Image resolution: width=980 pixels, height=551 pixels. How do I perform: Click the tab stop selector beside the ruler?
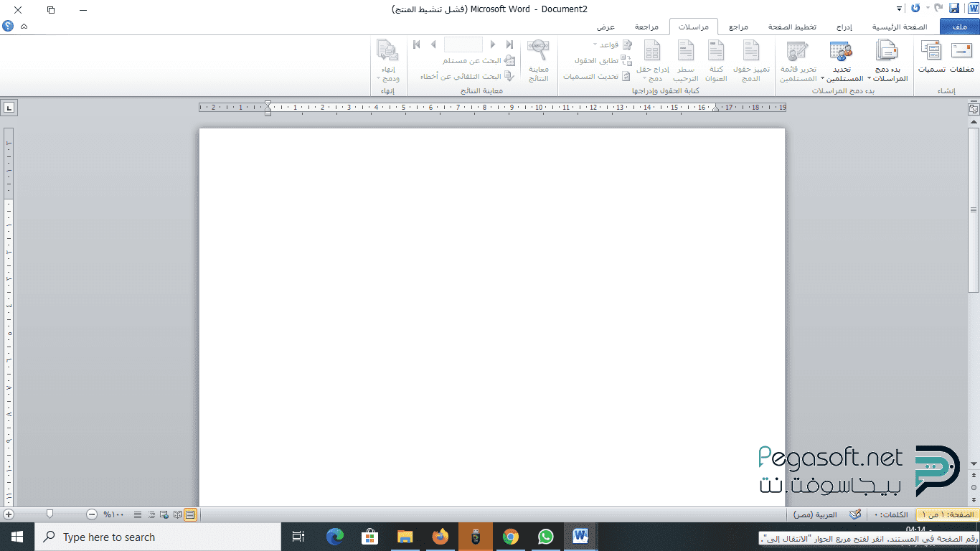9,108
